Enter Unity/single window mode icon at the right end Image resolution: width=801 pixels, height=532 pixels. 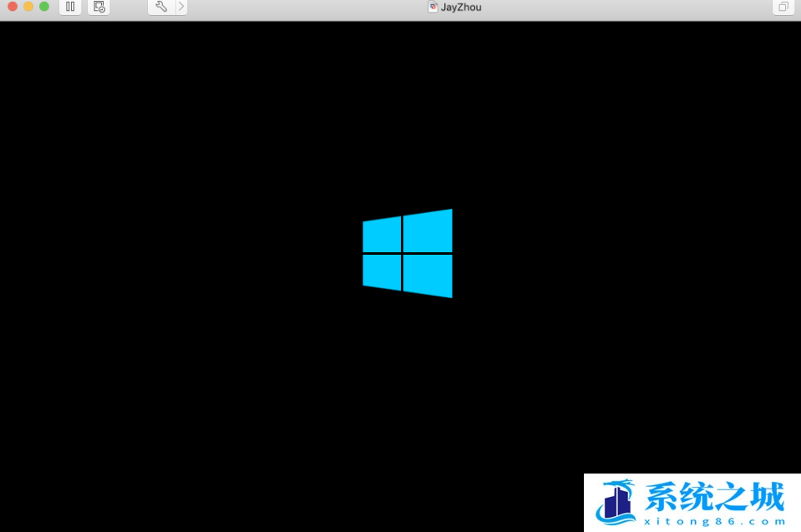coord(783,7)
